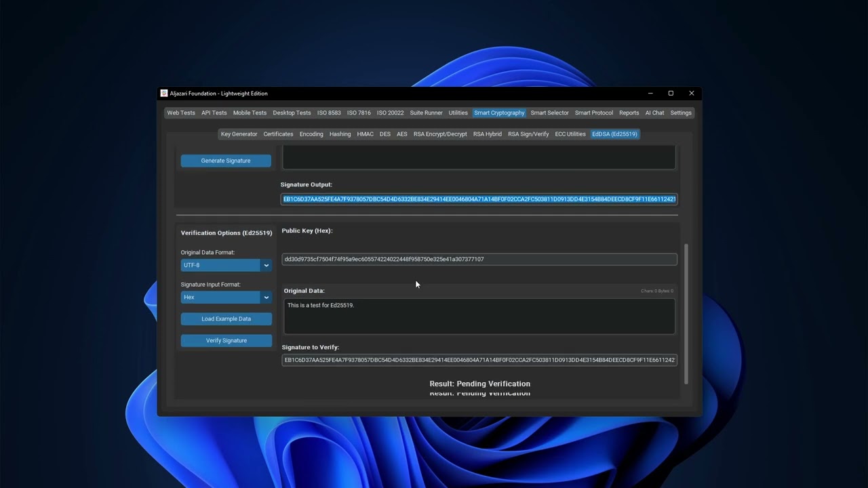This screenshot has width=868, height=488.
Task: Click the 'Signature Input Format:' label
Action: (x=210, y=284)
